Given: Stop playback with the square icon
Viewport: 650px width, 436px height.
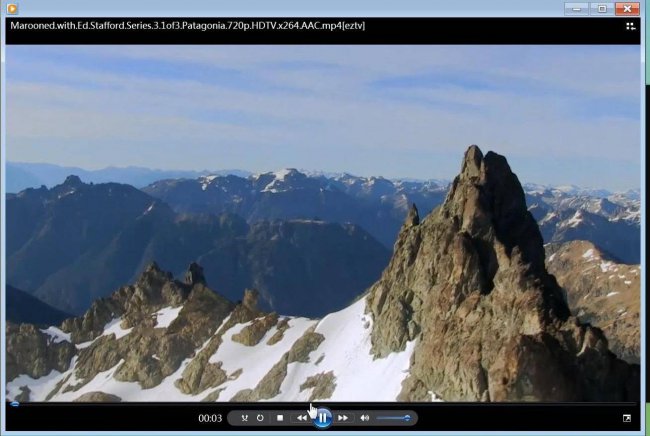Looking at the screenshot, I should (280, 418).
